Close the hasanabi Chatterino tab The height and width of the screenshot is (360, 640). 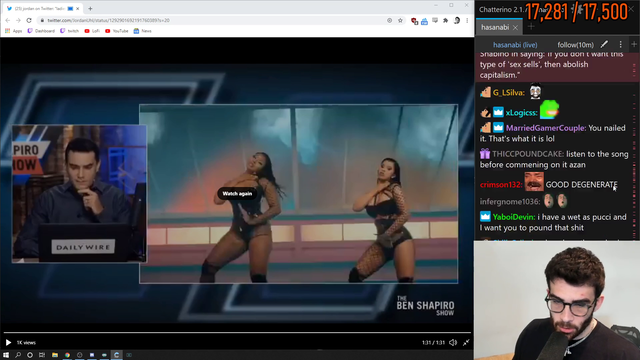[x=516, y=28]
